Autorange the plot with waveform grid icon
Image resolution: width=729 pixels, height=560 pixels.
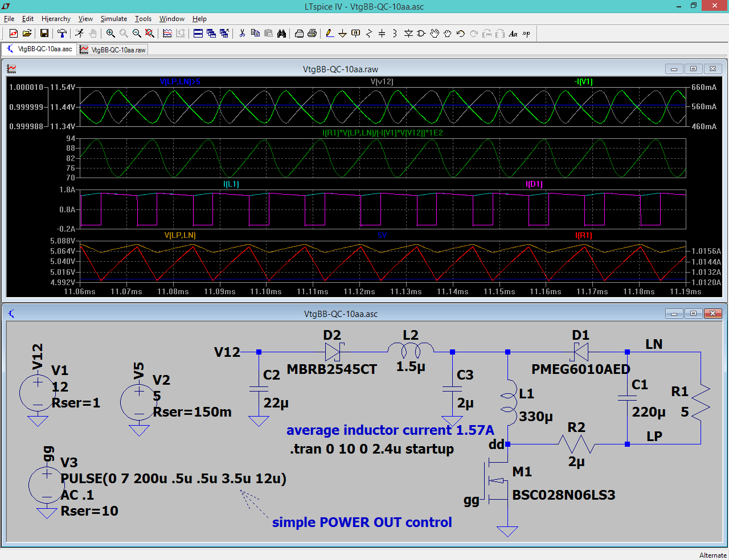167,34
